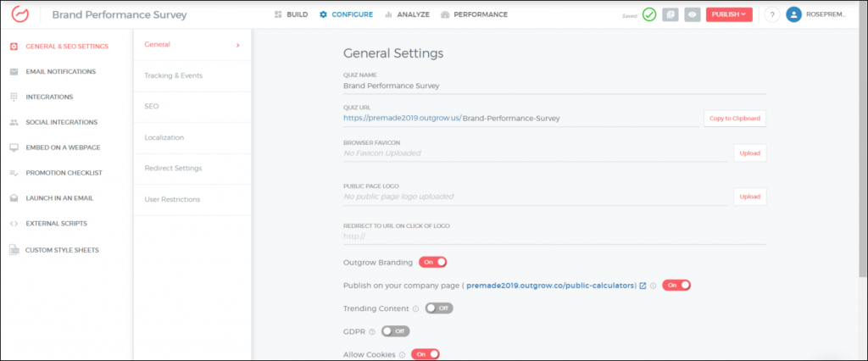The height and width of the screenshot is (361, 868).
Task: Enable the GDPR toggle
Action: tap(395, 331)
